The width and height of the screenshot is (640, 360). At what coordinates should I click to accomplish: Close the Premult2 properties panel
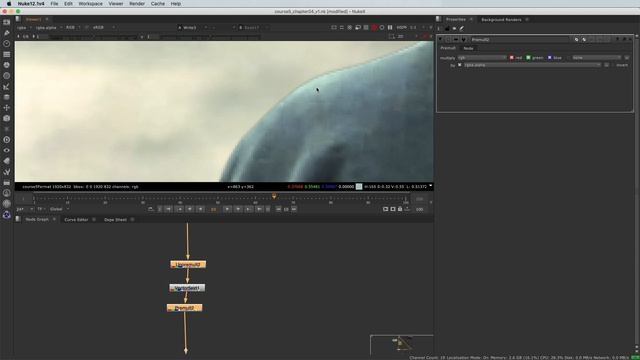(x=630, y=39)
